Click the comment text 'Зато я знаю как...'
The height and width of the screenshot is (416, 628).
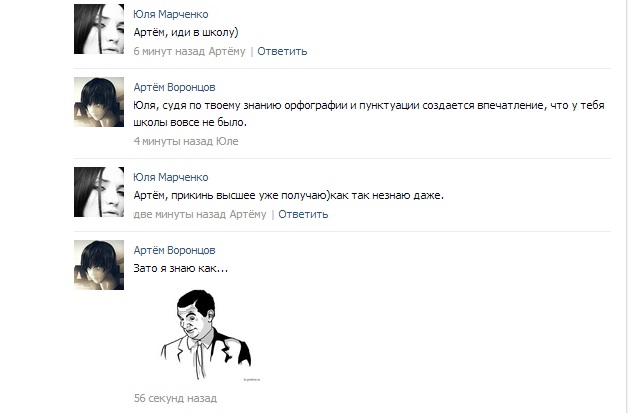point(181,268)
